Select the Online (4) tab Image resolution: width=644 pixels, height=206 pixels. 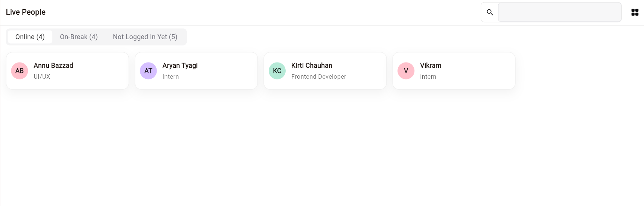pyautogui.click(x=30, y=37)
